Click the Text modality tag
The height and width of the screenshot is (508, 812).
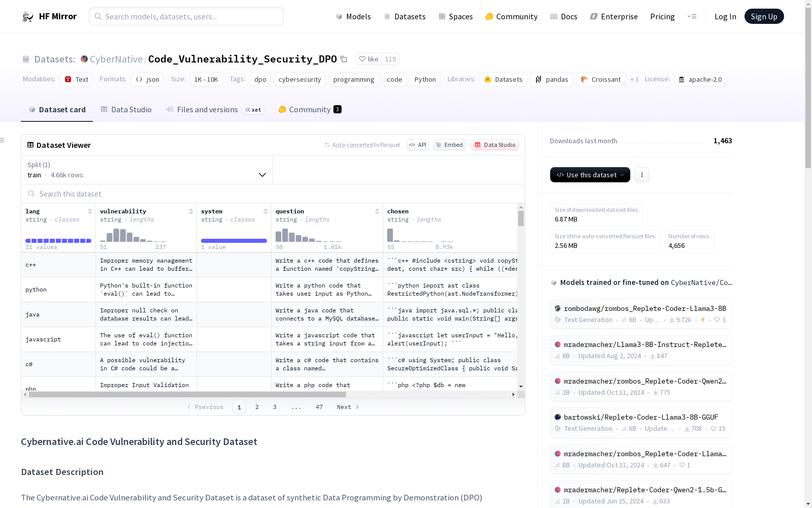77,79
